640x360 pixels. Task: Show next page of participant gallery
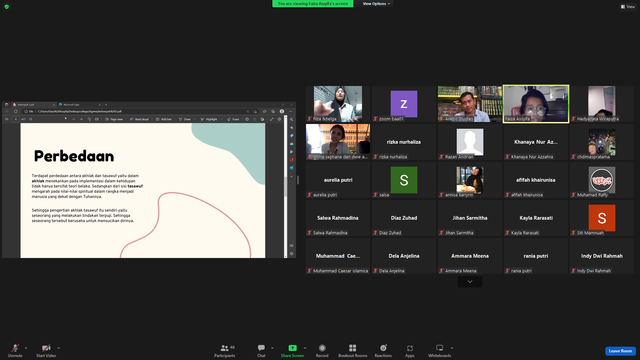[x=470, y=282]
